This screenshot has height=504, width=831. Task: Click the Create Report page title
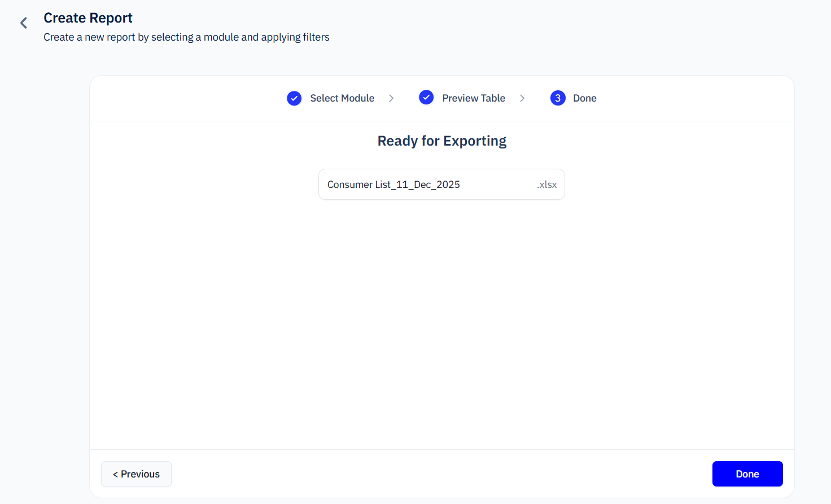point(88,18)
